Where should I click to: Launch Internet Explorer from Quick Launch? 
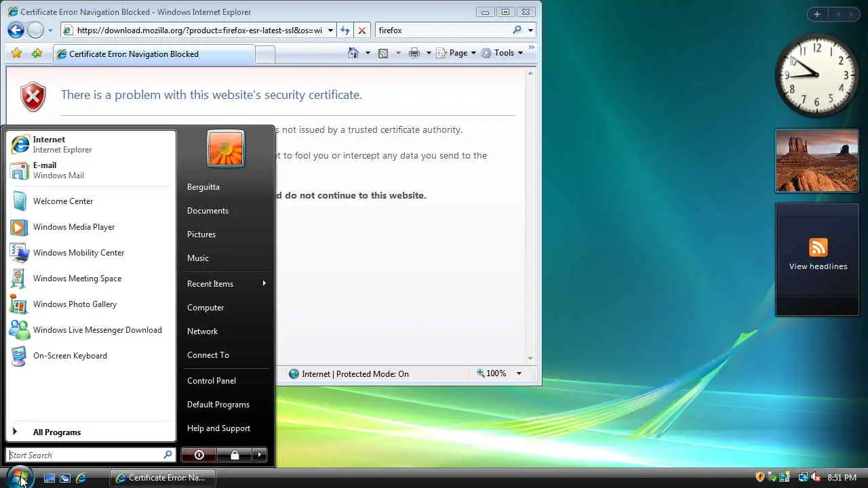81,478
